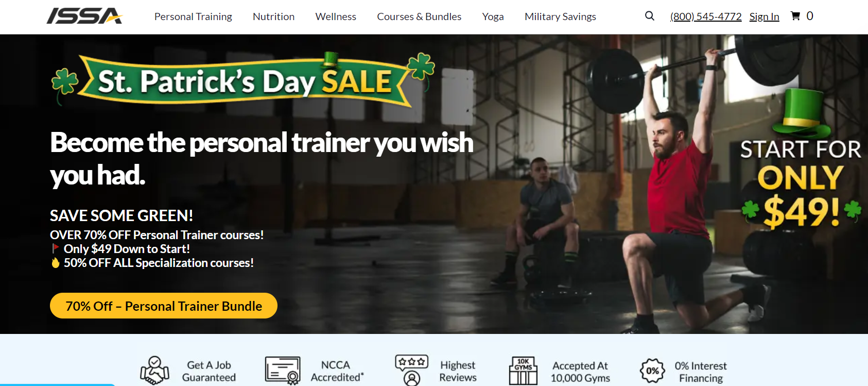Call the (800) 545-4772 phone link
The image size is (868, 386).
tap(706, 16)
